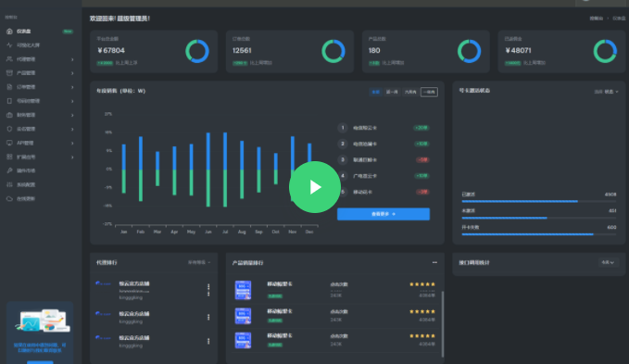Click the 产品管理 box icon in sidebar
Screen dimensions: 629x364
tap(9, 73)
